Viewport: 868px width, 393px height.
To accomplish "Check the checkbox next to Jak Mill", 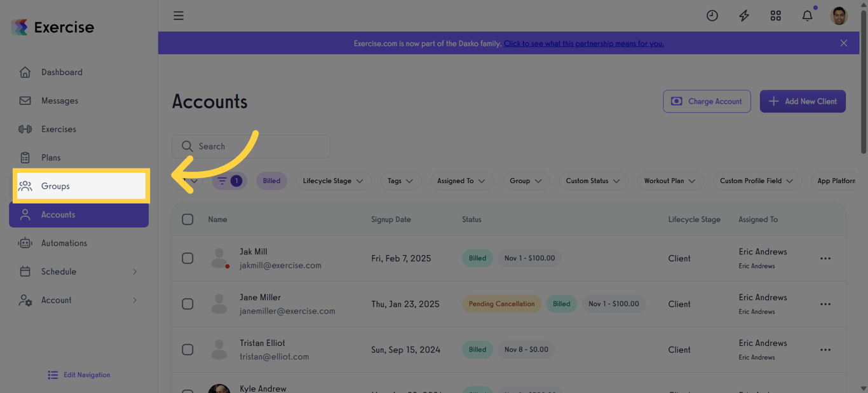I will pos(187,258).
